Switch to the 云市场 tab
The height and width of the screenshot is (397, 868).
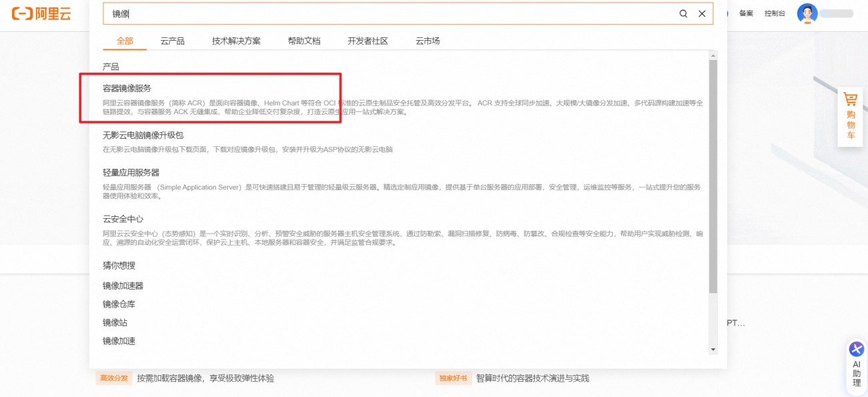[x=427, y=41]
